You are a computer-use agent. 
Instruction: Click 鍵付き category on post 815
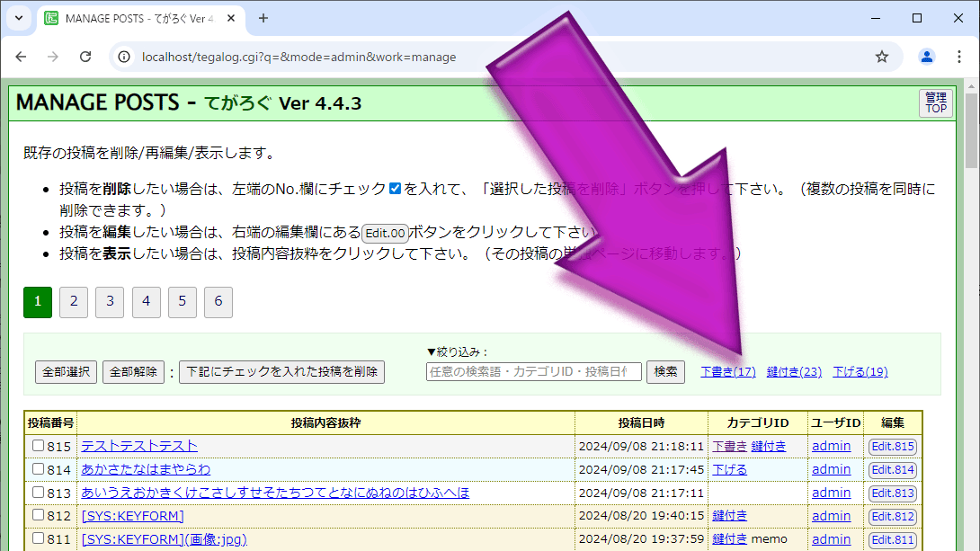click(768, 446)
